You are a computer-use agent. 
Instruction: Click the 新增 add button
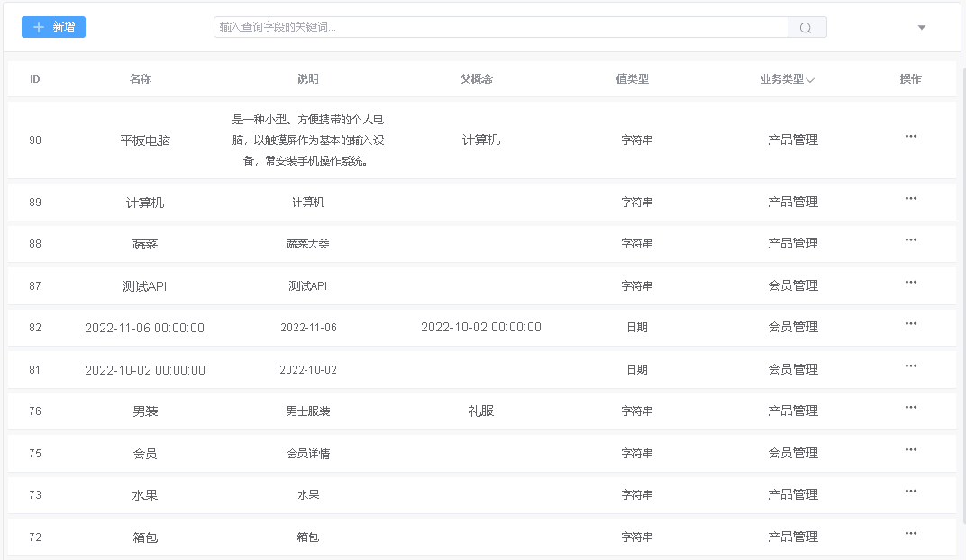[53, 27]
